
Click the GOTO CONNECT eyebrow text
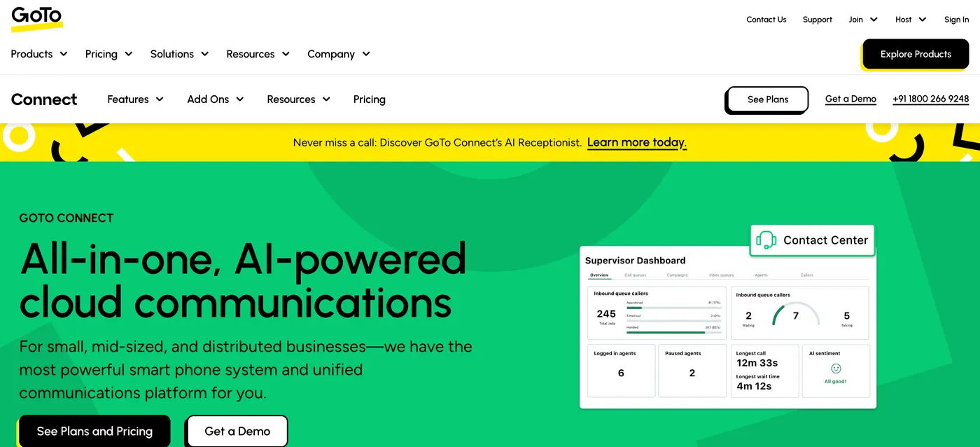[66, 218]
